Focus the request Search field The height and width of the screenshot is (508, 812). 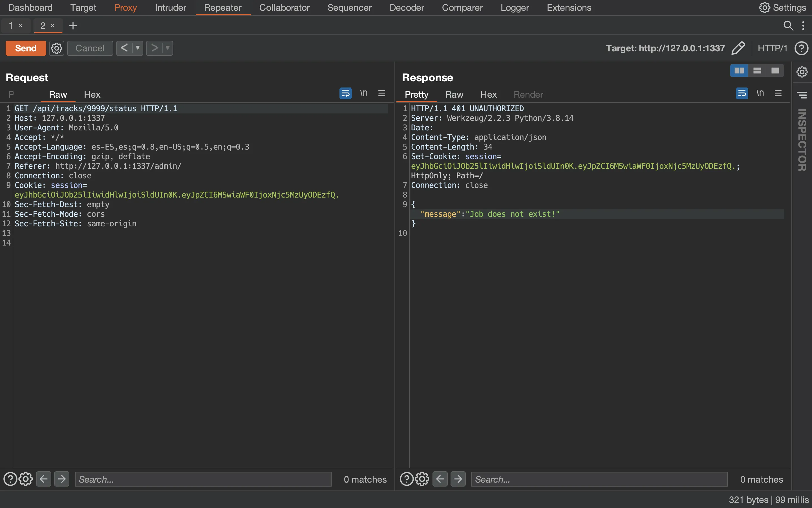[203, 479]
